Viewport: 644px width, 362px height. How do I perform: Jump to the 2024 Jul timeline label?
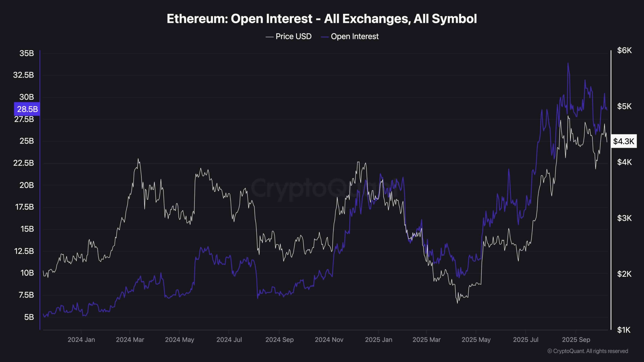[x=229, y=340]
